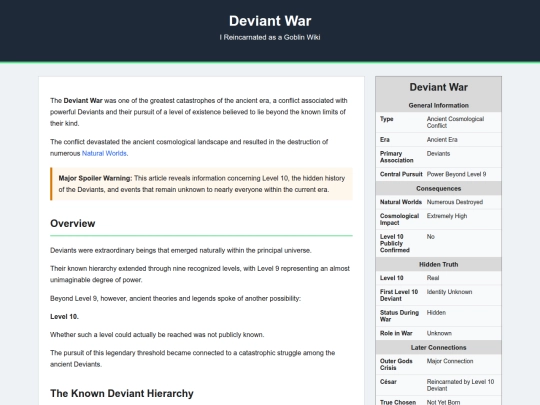
Task: Click the line starting Beyond Level 9, however
Action: (175, 299)
